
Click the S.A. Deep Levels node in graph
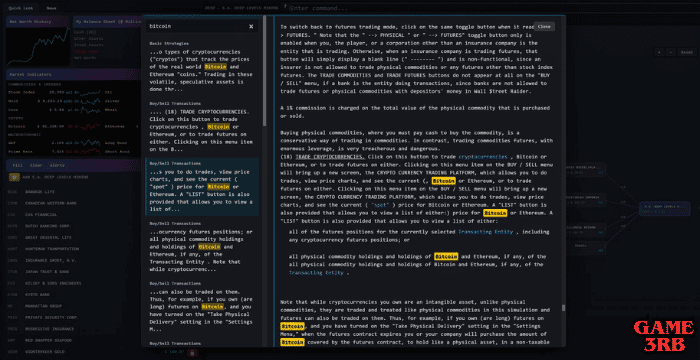664,208
